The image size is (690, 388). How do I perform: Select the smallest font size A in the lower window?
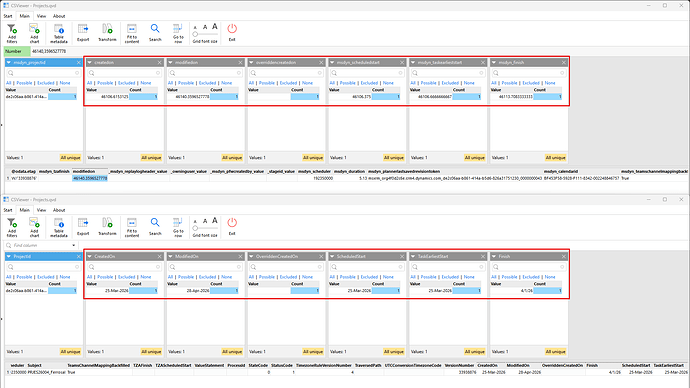195,222
